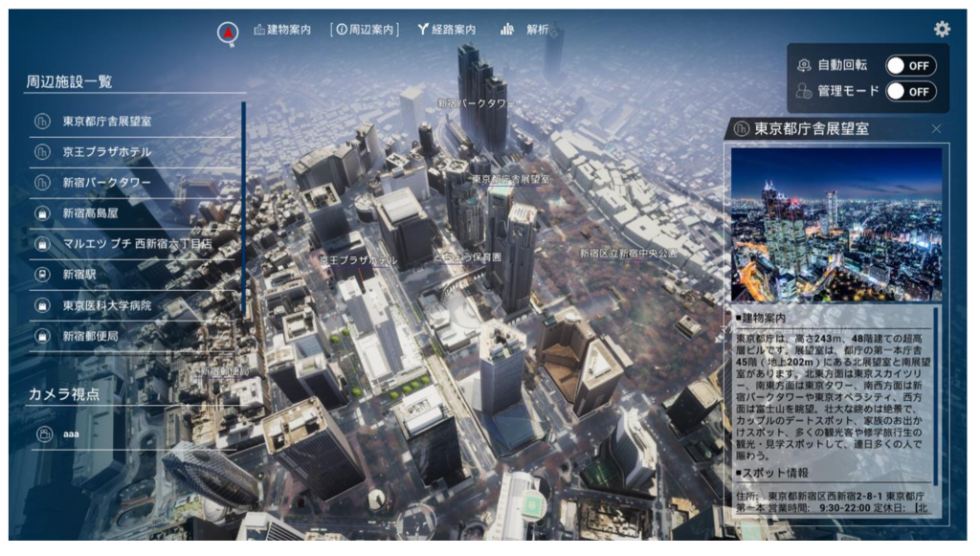
Task: Open the 建物案内 menu
Action: tap(282, 30)
